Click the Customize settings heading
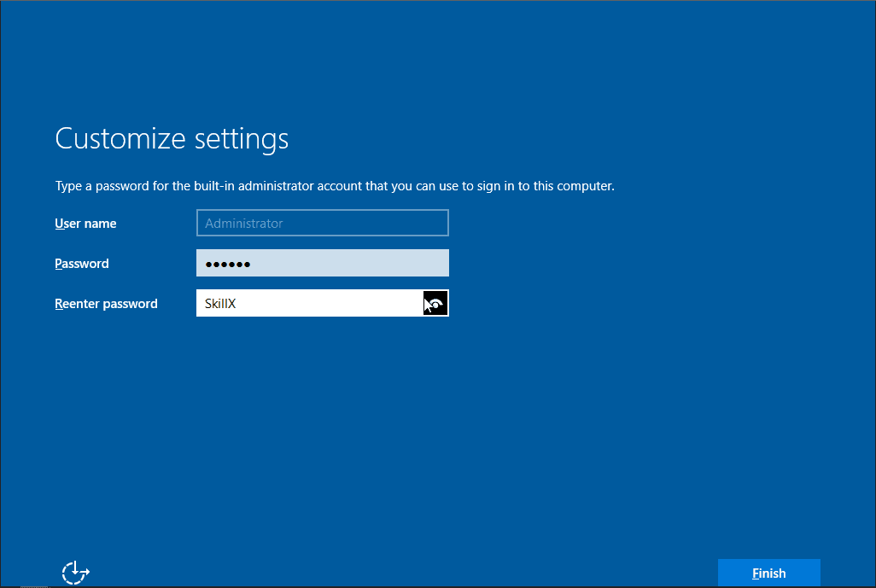Screen dimensions: 876x588 point(171,138)
